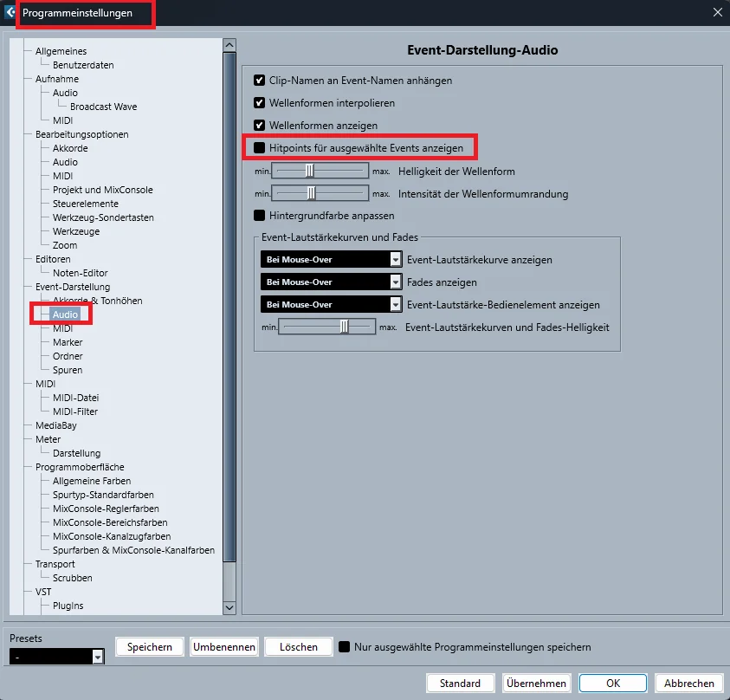This screenshot has width=730, height=700.
Task: Select Noten-Editor tree entry
Action: [x=80, y=273]
